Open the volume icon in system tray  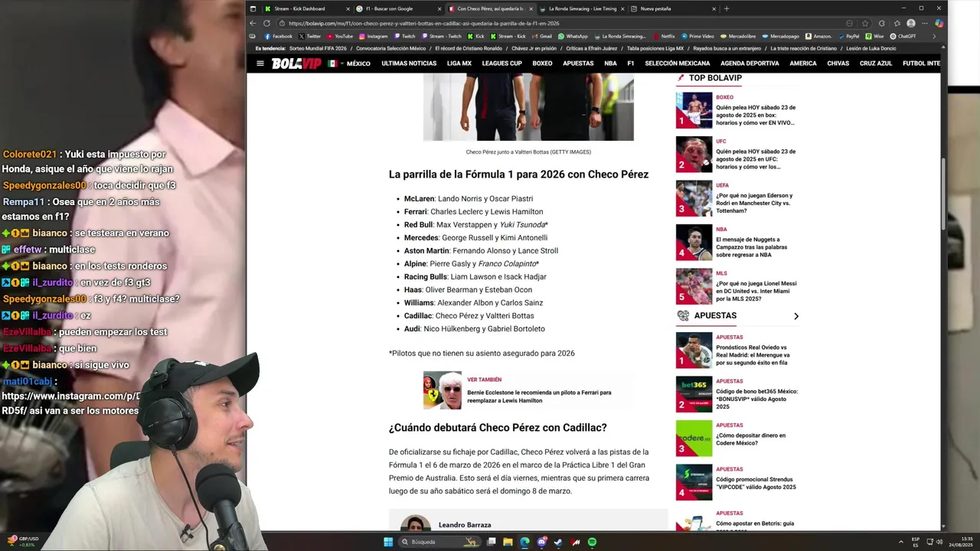point(941,542)
